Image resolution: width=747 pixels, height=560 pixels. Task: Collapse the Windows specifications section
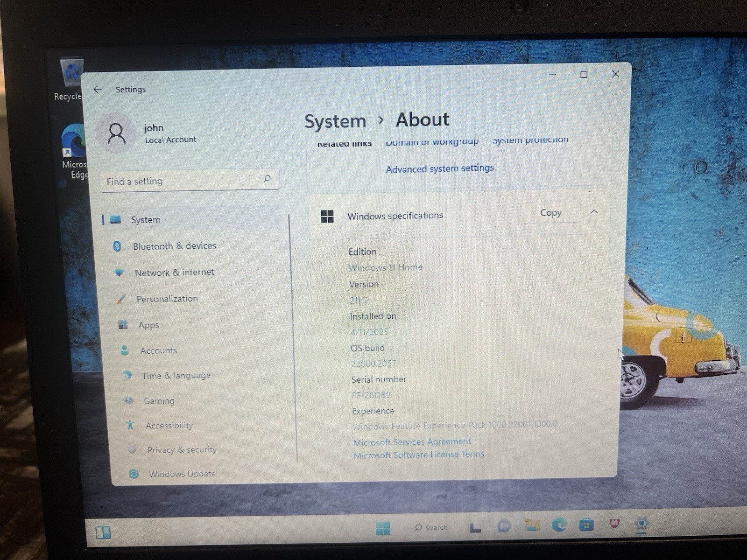click(594, 212)
